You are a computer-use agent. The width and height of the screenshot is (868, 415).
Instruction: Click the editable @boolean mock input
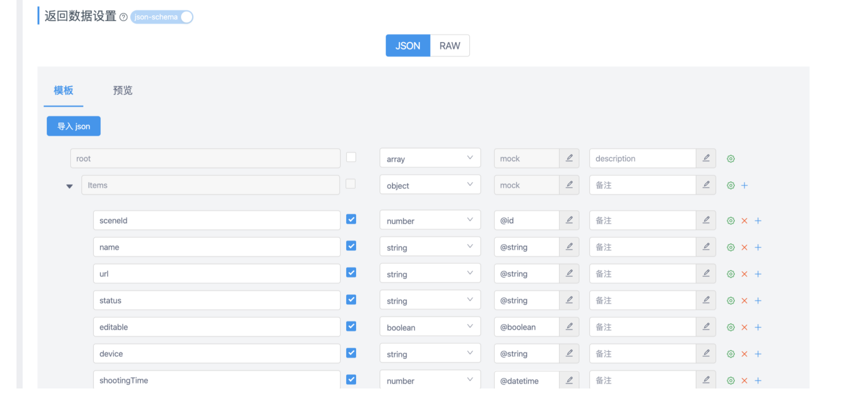click(527, 327)
